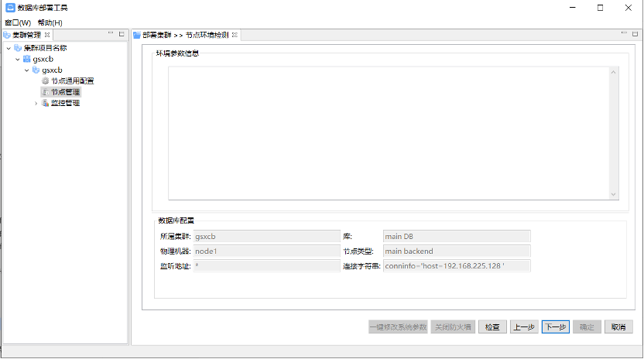Click the 节点管理 node icon
644x359 pixels.
[46, 92]
